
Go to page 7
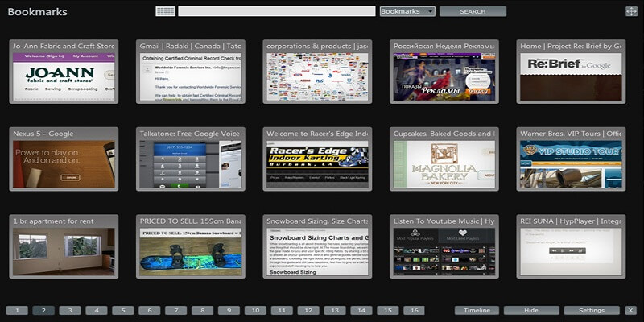175,311
